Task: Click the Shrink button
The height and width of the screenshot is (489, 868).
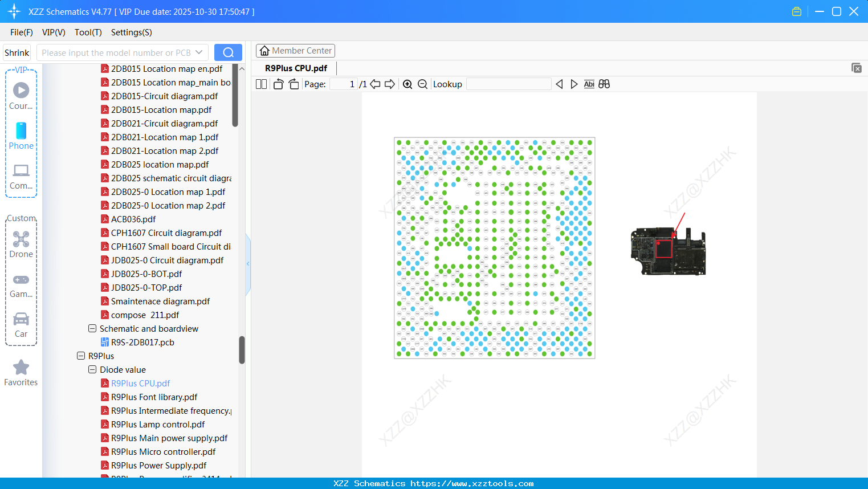Action: 17,52
